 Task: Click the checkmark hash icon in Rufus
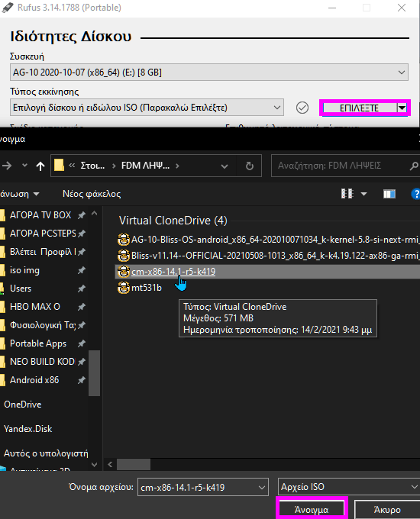pyautogui.click(x=302, y=108)
